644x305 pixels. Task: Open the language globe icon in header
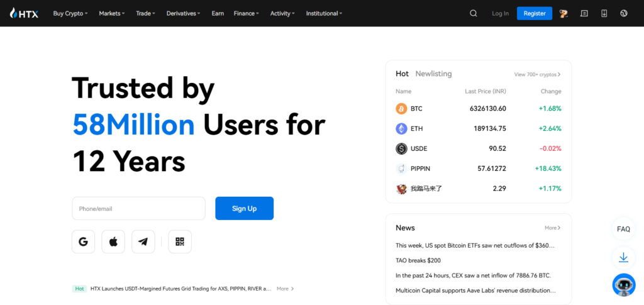pos(623,13)
